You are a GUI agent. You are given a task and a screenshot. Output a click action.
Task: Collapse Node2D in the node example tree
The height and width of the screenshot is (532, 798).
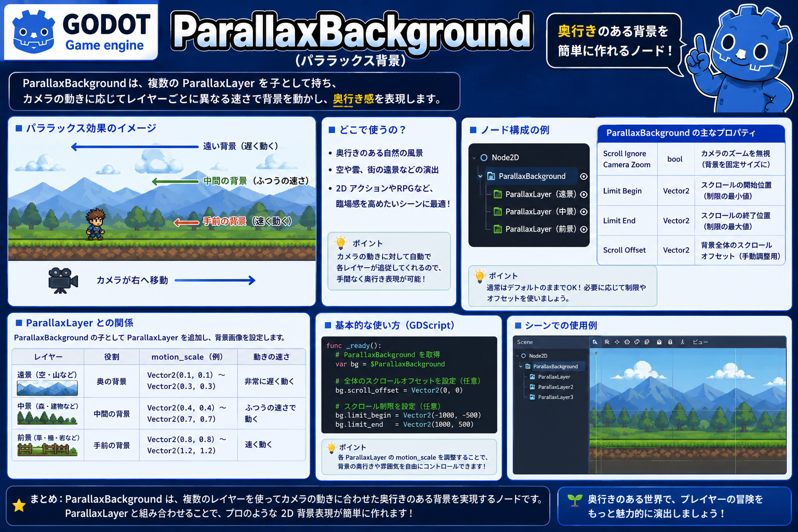click(x=474, y=158)
